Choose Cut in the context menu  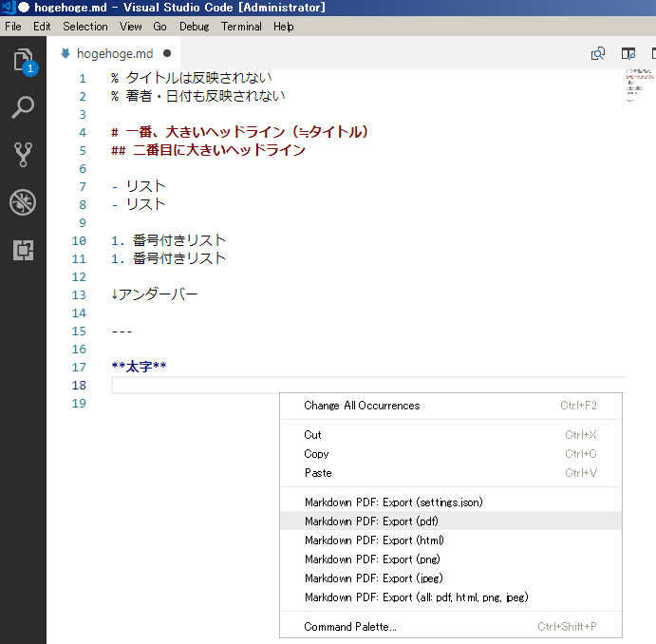pos(451,435)
